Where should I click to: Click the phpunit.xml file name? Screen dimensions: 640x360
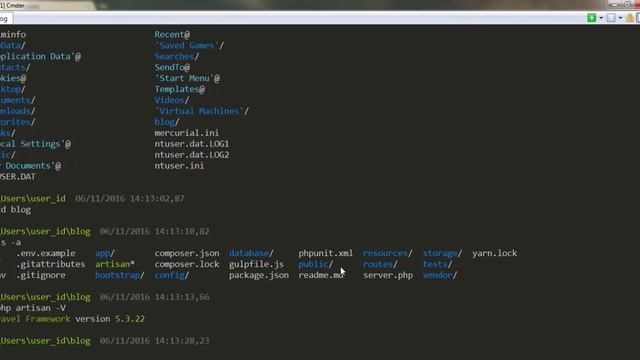pos(326,253)
